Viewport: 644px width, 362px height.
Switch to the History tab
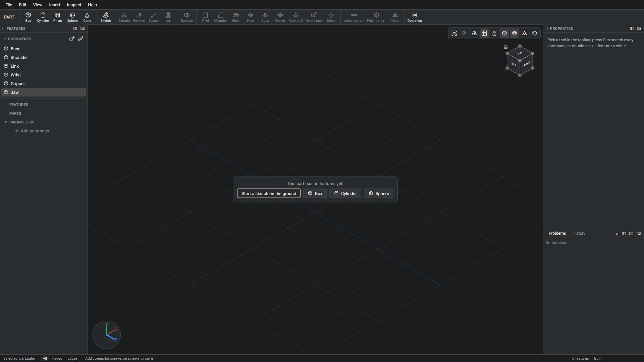579,233
